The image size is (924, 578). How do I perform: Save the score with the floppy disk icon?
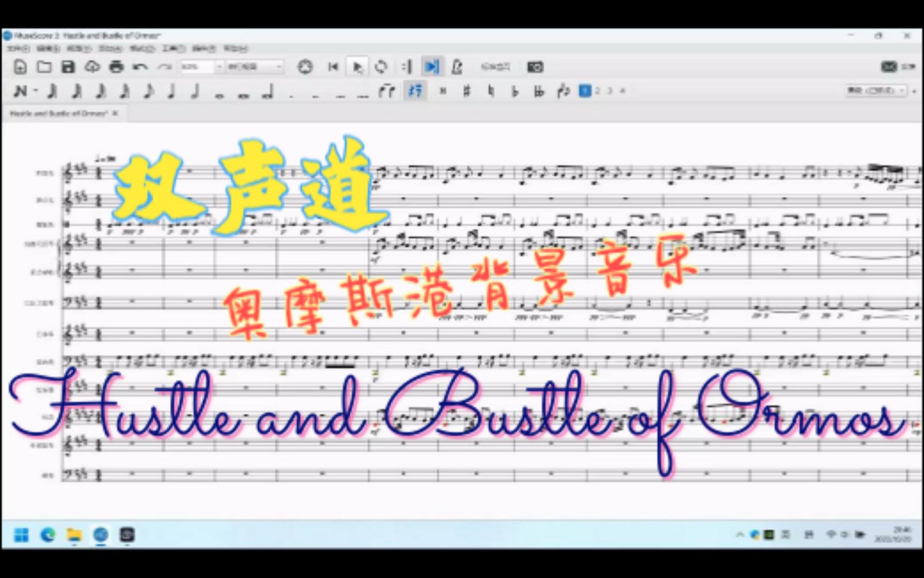pyautogui.click(x=68, y=67)
